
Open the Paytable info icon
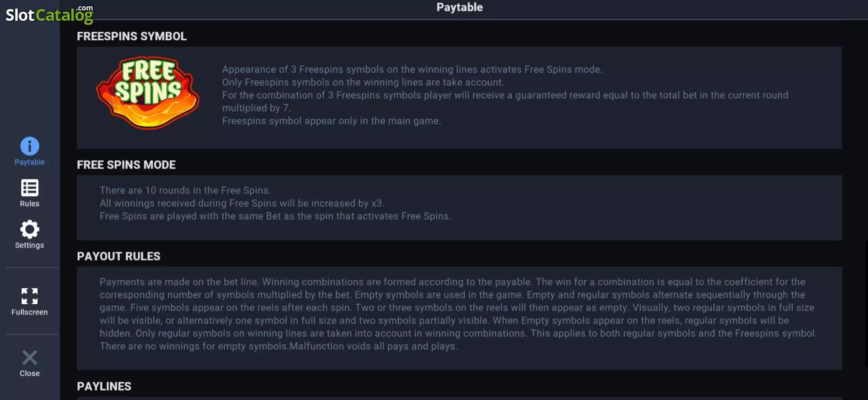click(x=30, y=146)
